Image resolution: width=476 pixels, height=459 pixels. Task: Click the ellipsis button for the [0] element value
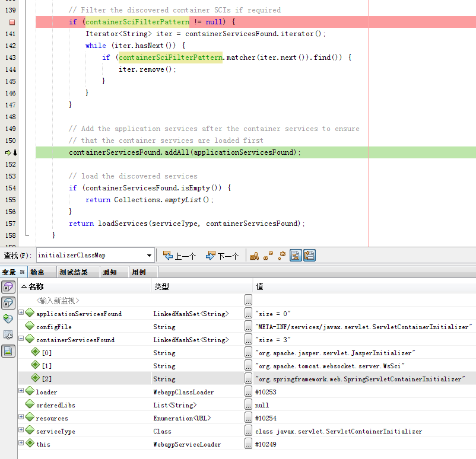pyautogui.click(x=248, y=352)
